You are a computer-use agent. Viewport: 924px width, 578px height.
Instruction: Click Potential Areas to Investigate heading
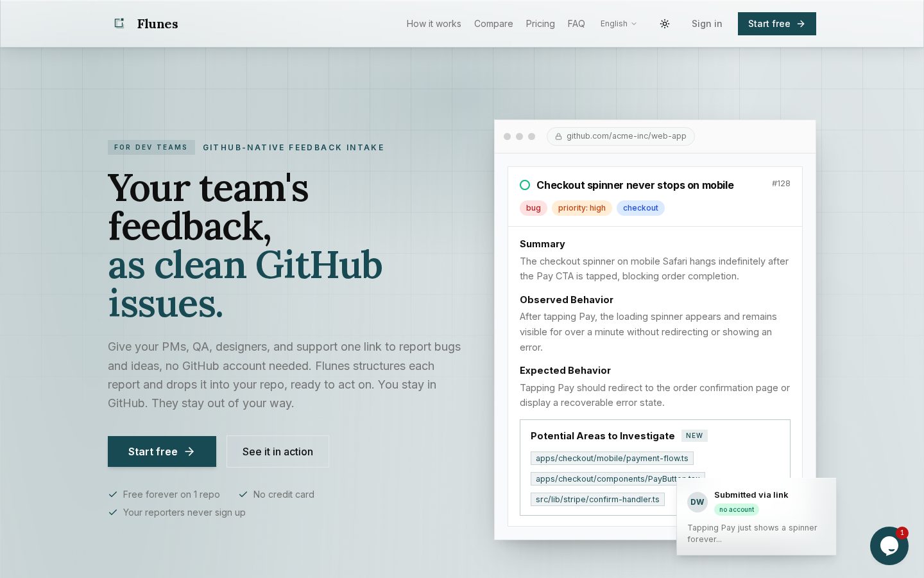(603, 436)
